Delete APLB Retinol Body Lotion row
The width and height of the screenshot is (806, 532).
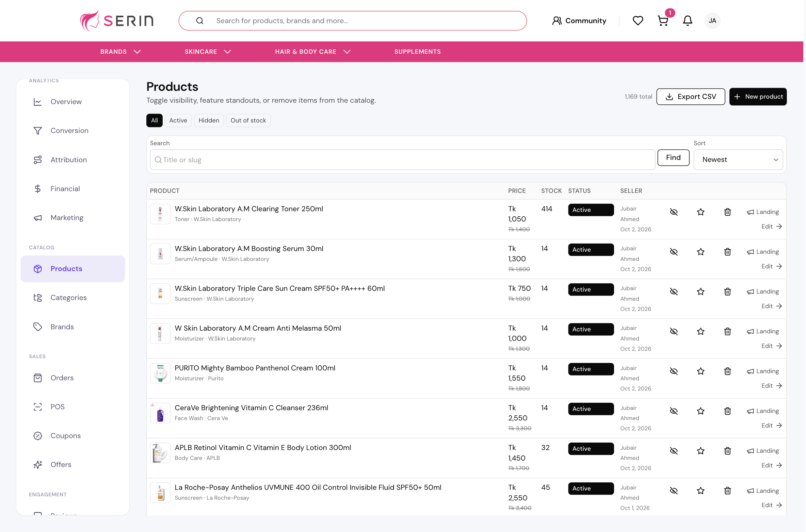click(x=727, y=451)
